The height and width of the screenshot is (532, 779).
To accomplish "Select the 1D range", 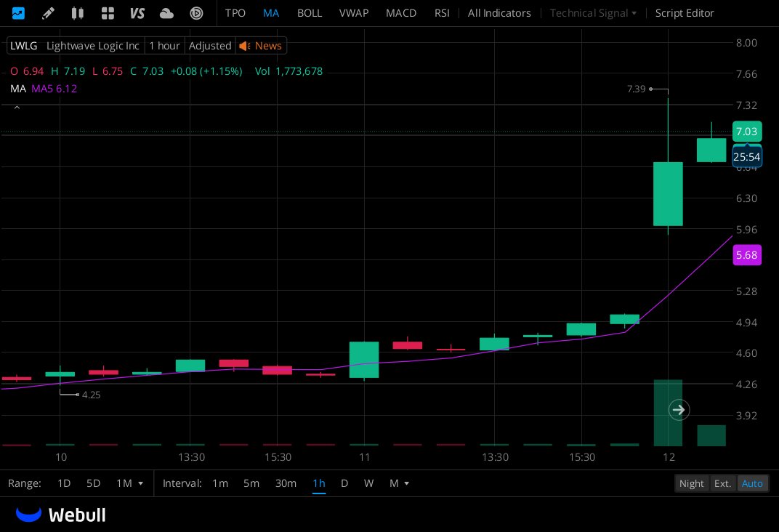I will pyautogui.click(x=64, y=483).
